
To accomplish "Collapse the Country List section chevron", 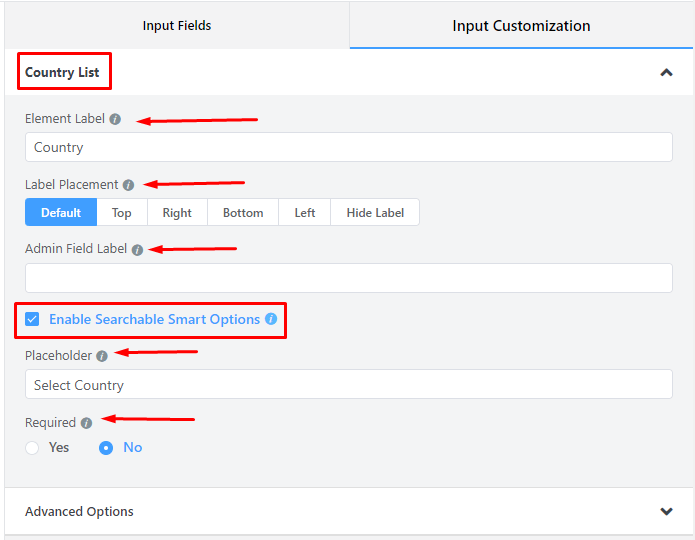I will point(666,73).
